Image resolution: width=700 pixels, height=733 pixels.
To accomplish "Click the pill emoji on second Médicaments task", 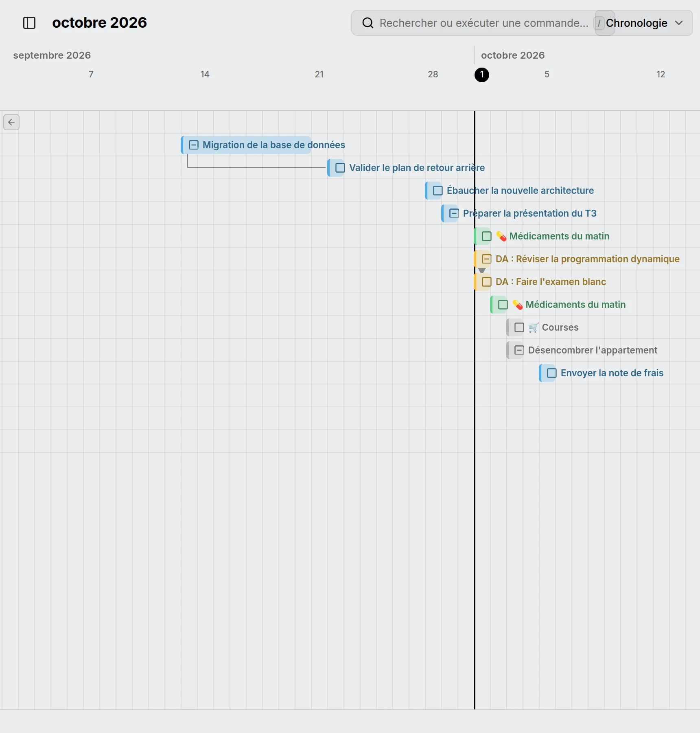I will coord(517,305).
